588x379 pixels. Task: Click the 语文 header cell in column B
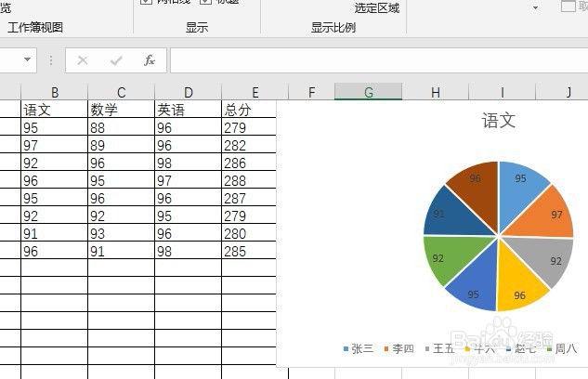(55, 110)
